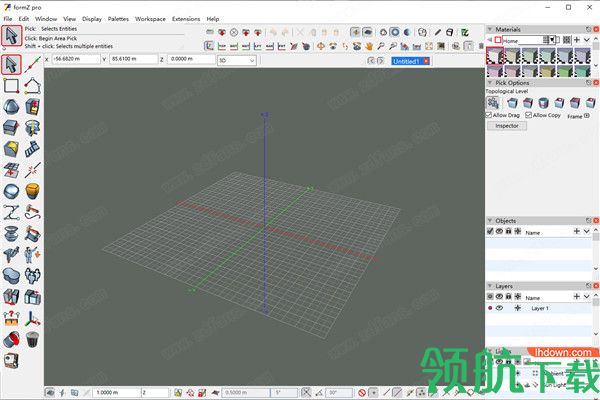Collapse the Objects panel triangle

[x=490, y=221]
